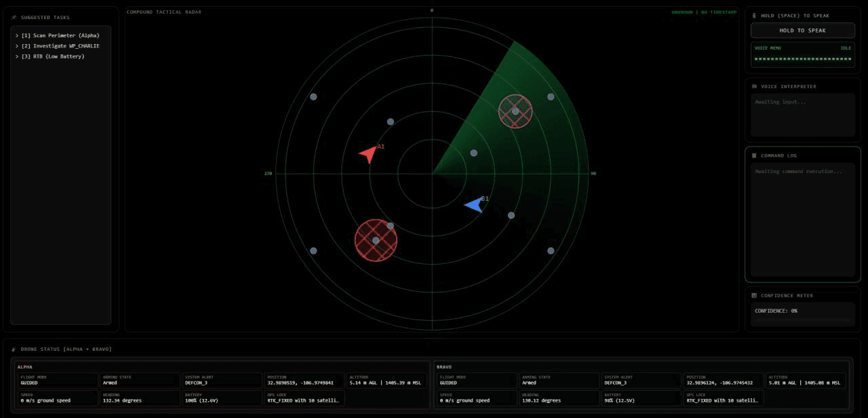Click the 270 bearing label on radar
The width and height of the screenshot is (868, 418).
(268, 174)
